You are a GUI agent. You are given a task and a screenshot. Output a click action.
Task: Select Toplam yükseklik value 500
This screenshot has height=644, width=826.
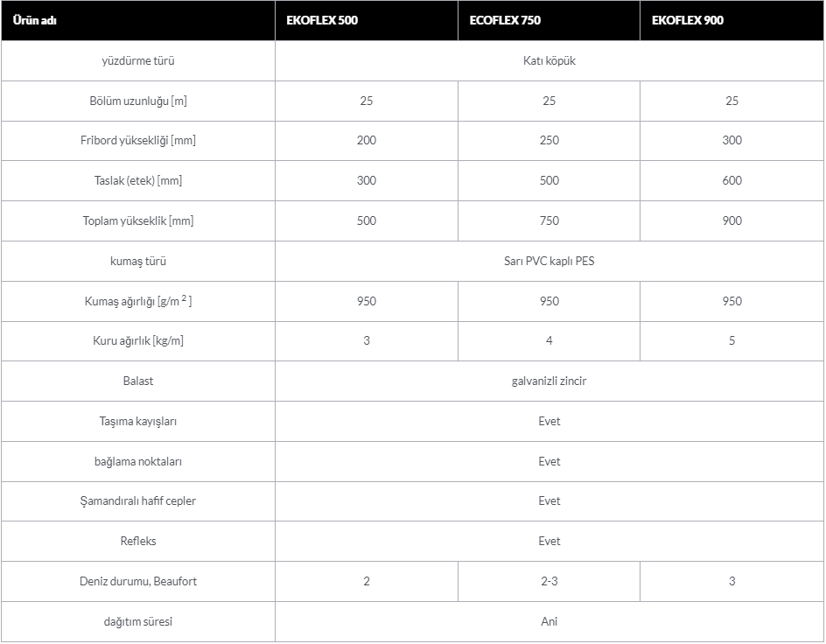[366, 220]
